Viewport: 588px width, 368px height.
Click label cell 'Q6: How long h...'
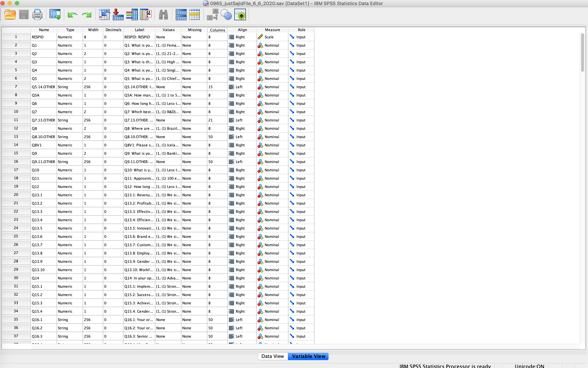point(139,104)
